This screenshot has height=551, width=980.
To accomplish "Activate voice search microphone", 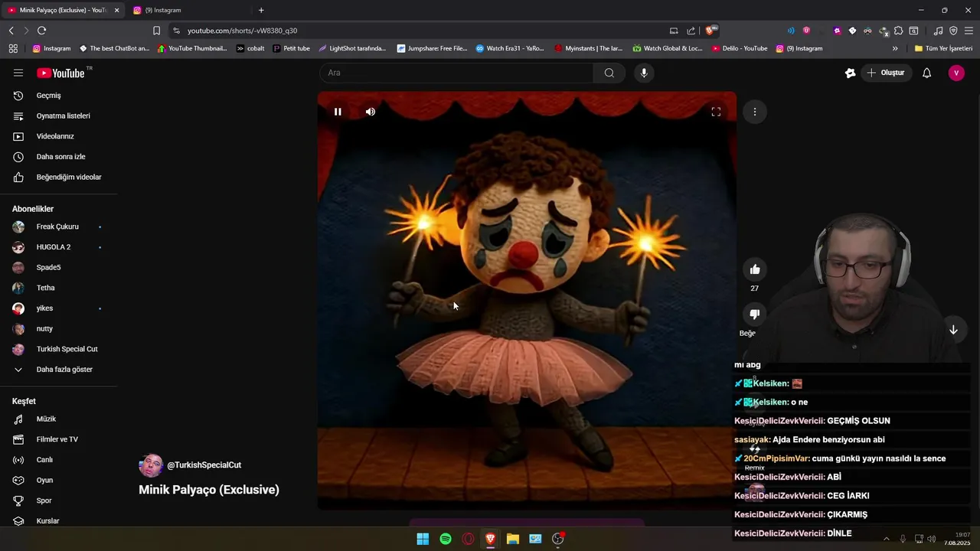I will [644, 73].
